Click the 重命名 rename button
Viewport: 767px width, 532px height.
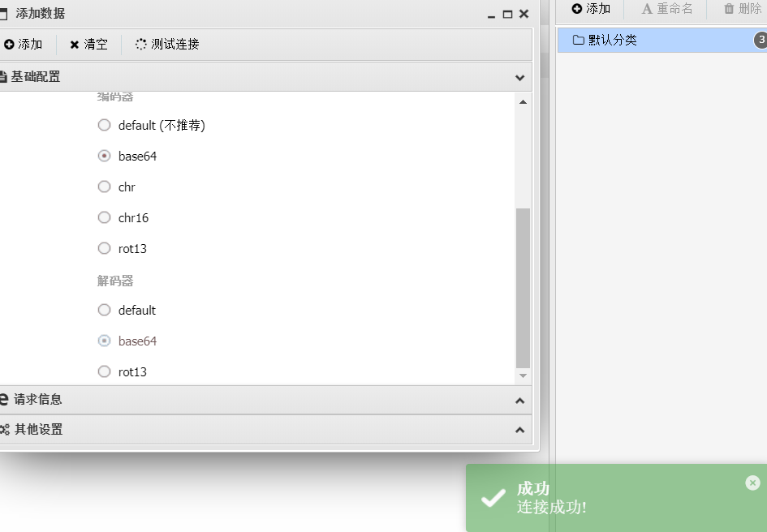667,8
